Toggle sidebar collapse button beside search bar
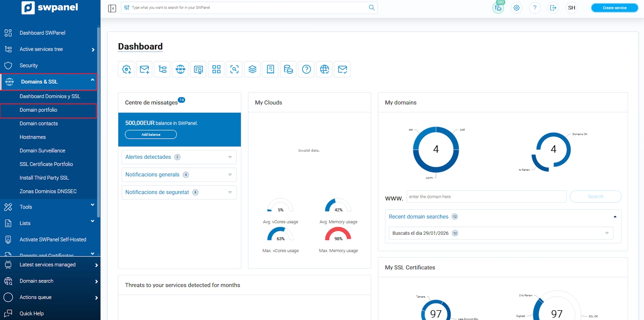644x320 pixels. [x=112, y=8]
